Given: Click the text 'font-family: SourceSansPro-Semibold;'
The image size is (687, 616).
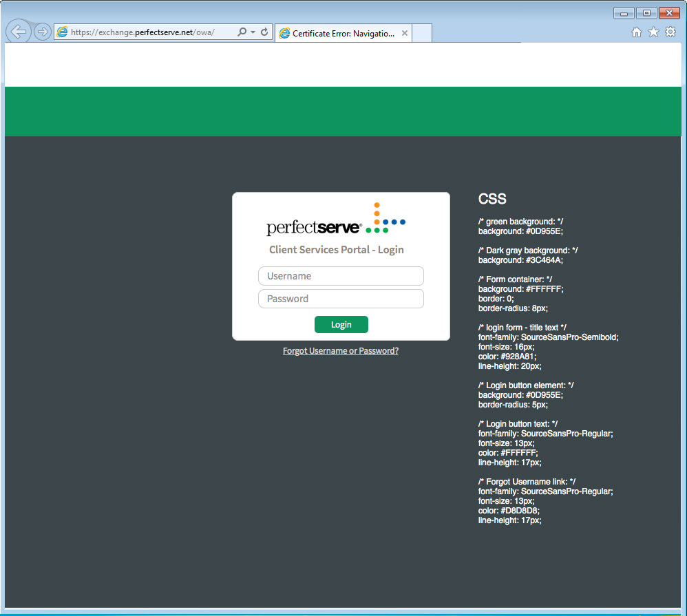Looking at the screenshot, I should (x=548, y=337).
